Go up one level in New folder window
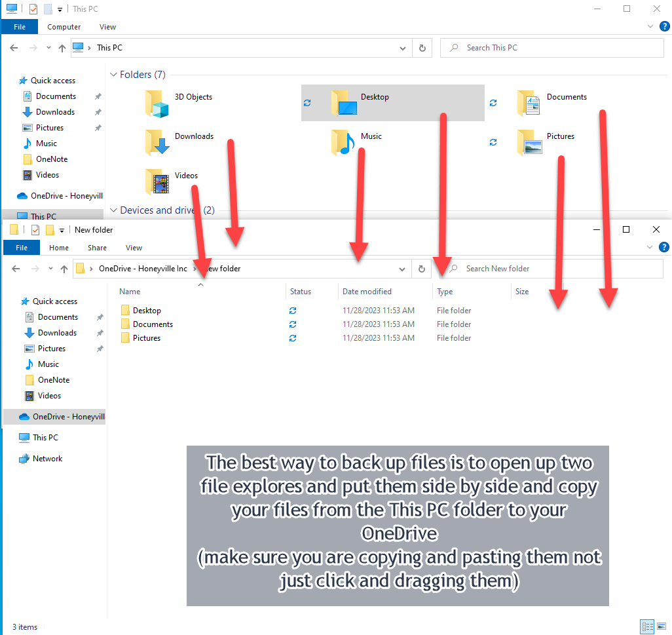This screenshot has height=635, width=672. (64, 269)
